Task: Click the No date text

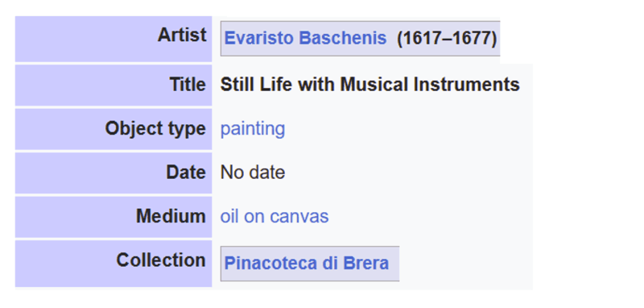Action: (253, 173)
